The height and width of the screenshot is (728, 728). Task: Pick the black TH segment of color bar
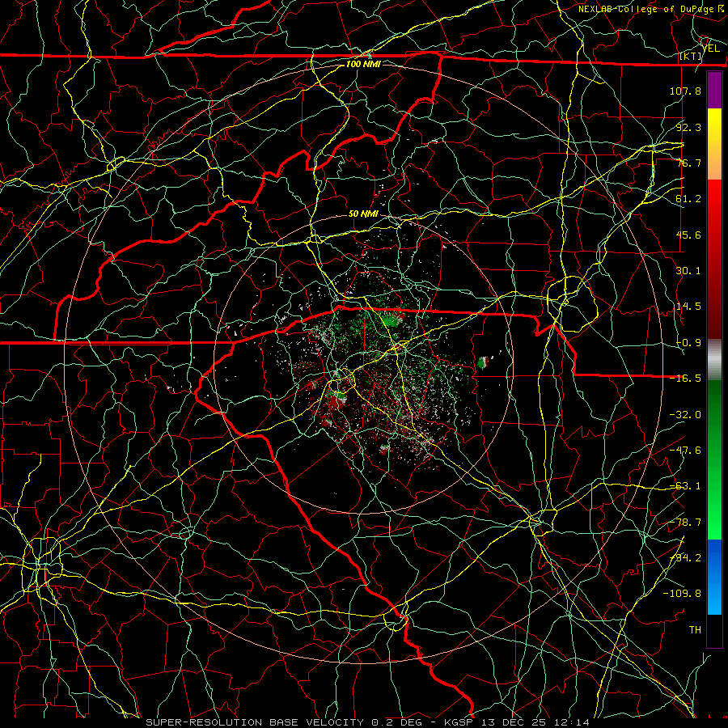[714, 630]
